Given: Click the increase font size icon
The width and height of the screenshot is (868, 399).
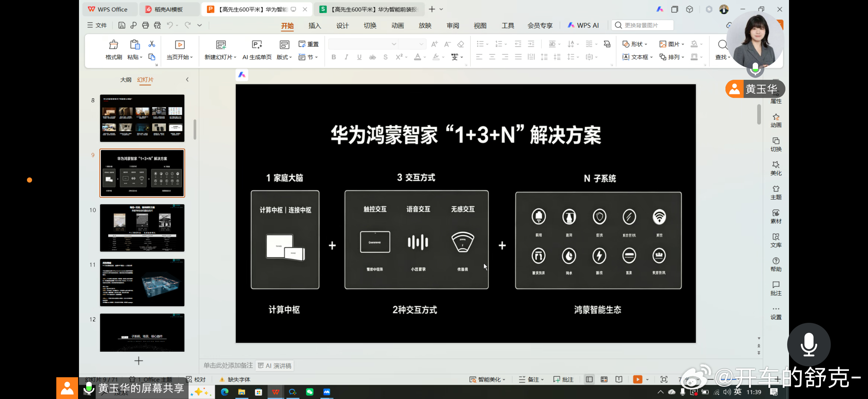Looking at the screenshot, I should coord(434,44).
